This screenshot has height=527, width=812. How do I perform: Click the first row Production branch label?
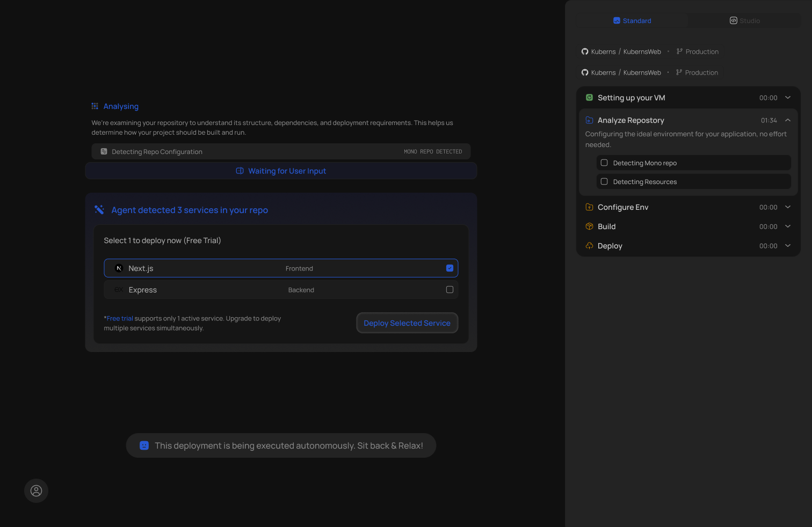pyautogui.click(x=702, y=52)
